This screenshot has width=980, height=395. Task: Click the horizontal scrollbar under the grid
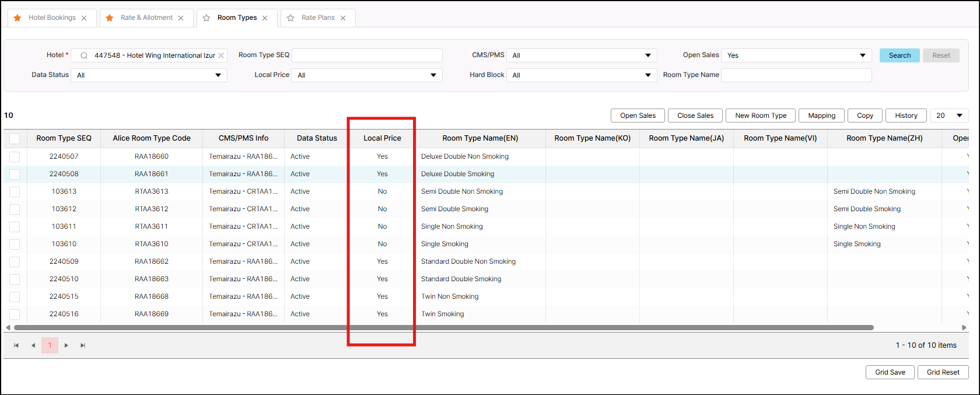pyautogui.click(x=443, y=328)
